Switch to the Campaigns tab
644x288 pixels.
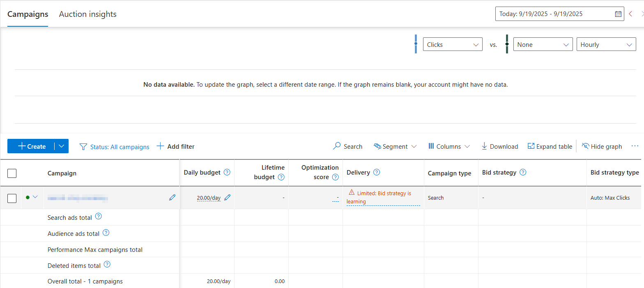click(x=28, y=14)
